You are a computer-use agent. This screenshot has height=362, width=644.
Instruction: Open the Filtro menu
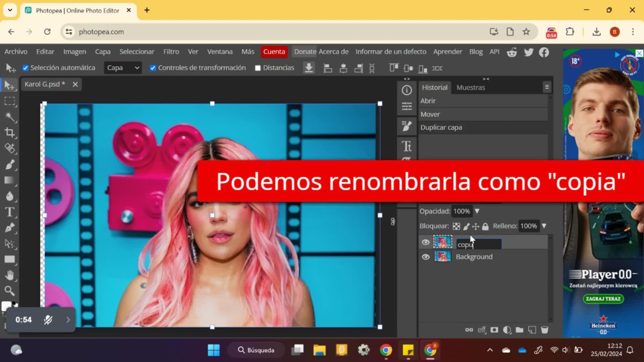click(x=171, y=52)
